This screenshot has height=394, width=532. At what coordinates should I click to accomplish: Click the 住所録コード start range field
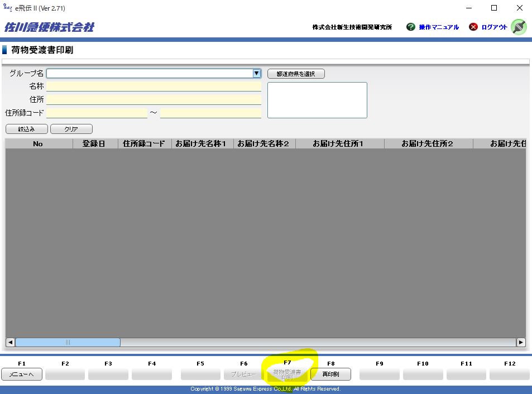pyautogui.click(x=97, y=113)
